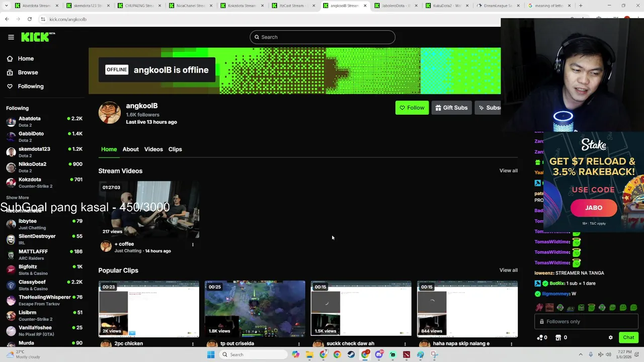This screenshot has width=644, height=362.
Task: Open the hamburger sidebar menu
Action: point(11,37)
